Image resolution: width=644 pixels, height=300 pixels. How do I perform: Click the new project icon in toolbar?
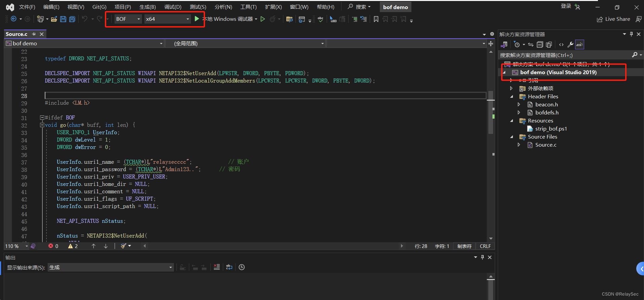pyautogui.click(x=41, y=19)
